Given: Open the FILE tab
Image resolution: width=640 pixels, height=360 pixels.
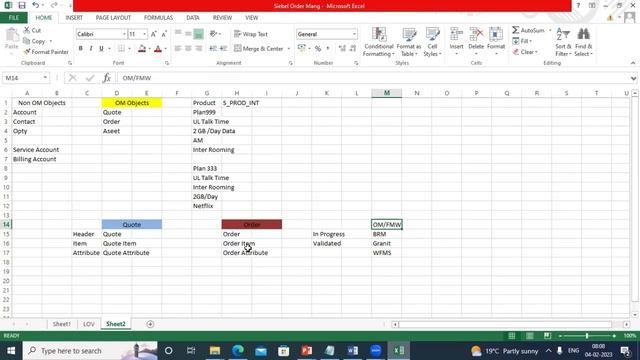Looking at the screenshot, I should pyautogui.click(x=13, y=18).
